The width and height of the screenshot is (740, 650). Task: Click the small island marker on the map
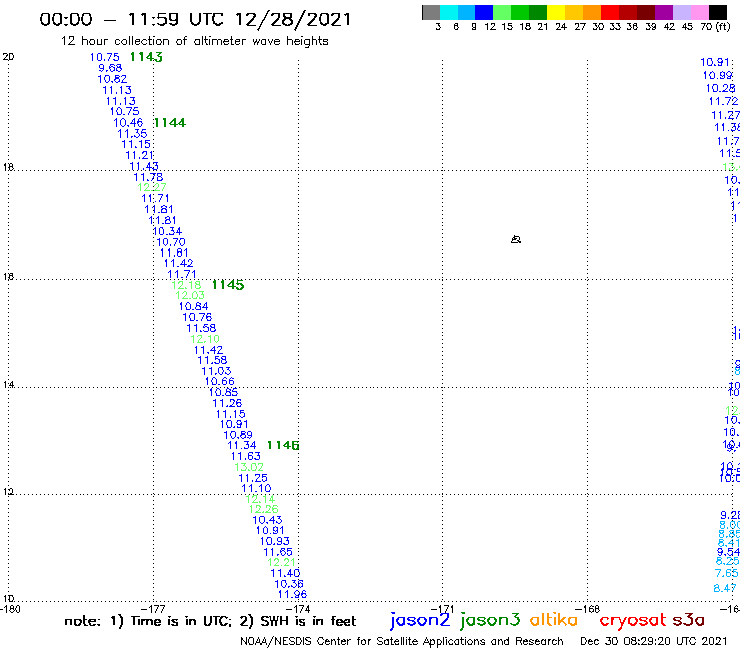pos(516,239)
